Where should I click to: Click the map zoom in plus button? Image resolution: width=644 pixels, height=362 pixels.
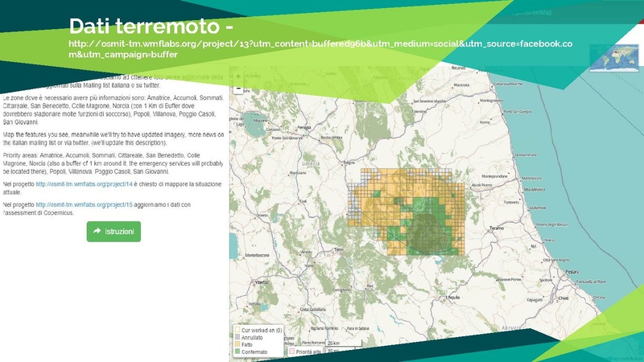pos(237,78)
